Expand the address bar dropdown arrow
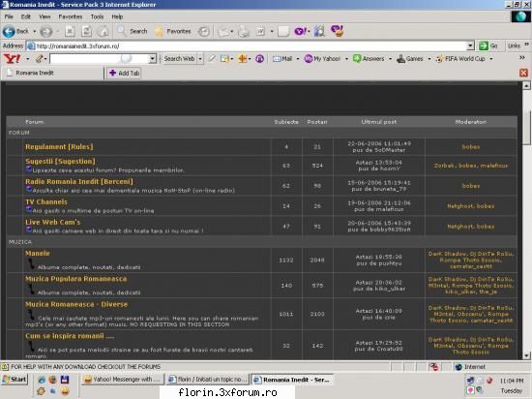Image resolution: width=532 pixels, height=399 pixels. 470,46
